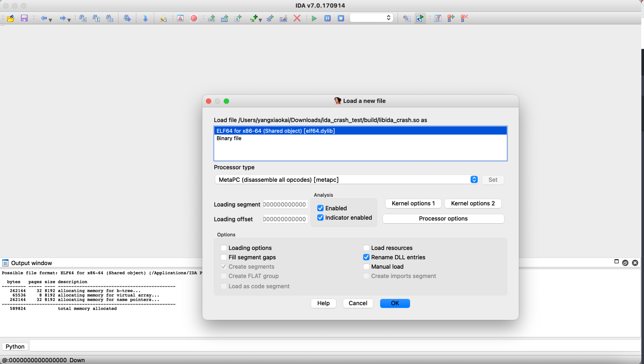Click the red pin with plus icon

coord(451,18)
